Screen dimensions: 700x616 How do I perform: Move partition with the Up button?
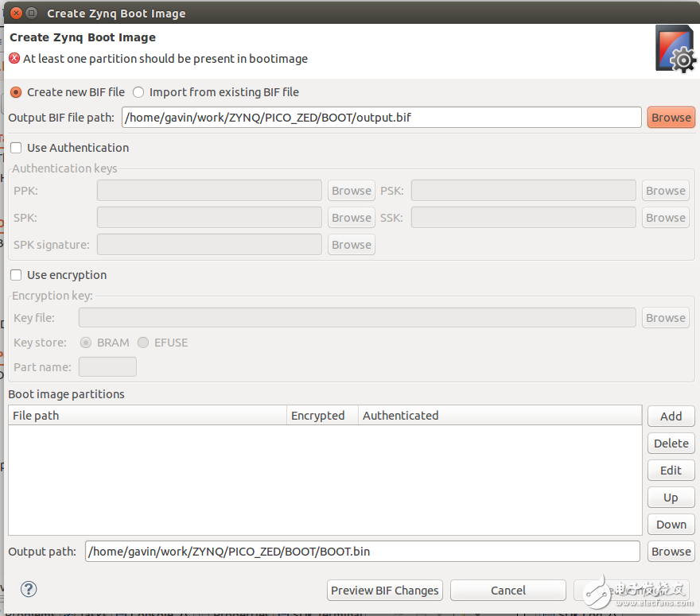[x=671, y=498]
